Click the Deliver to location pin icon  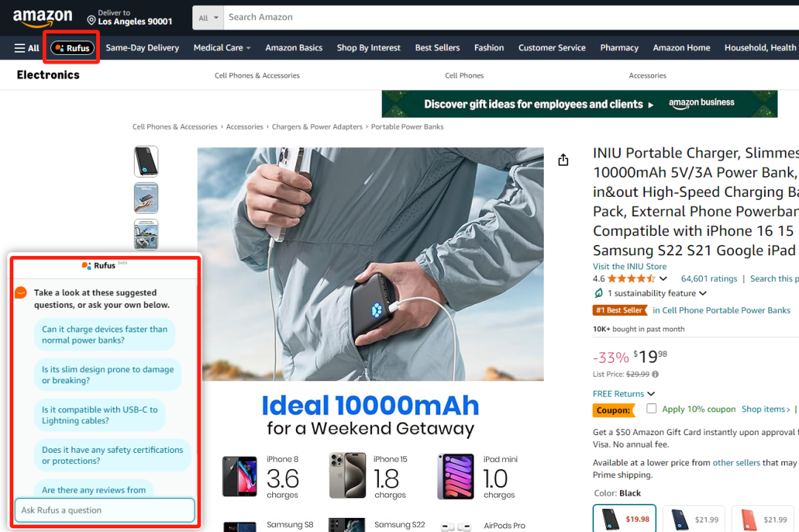click(x=91, y=21)
